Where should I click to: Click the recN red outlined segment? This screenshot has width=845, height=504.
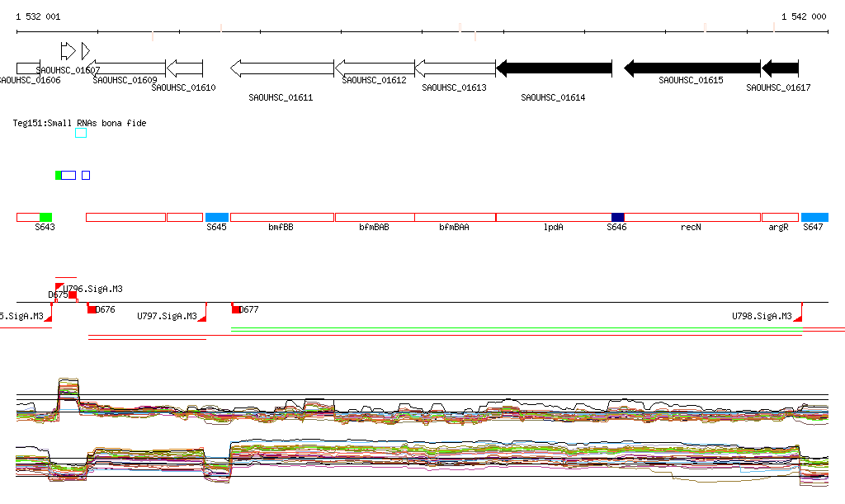click(x=692, y=218)
